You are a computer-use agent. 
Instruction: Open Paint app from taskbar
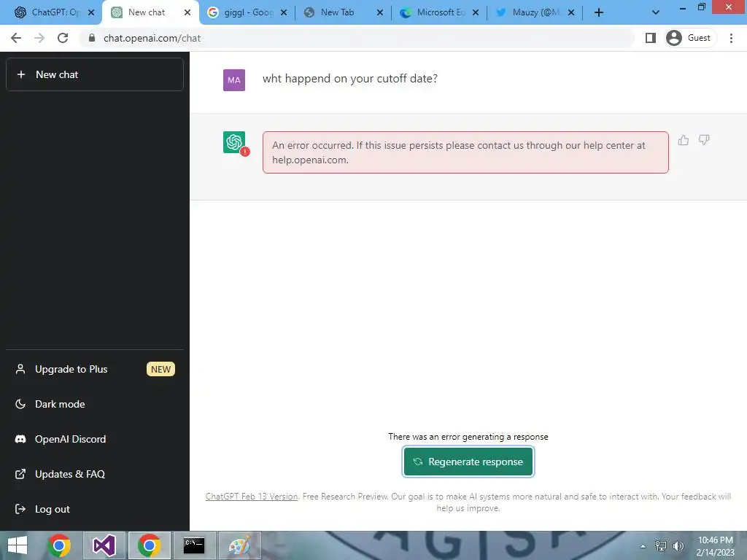coord(239,545)
